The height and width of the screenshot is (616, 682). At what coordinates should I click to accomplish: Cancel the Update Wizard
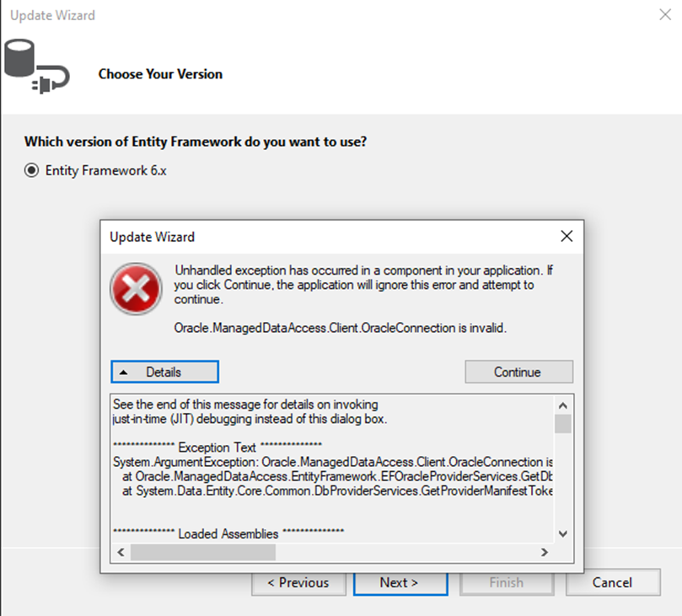tap(612, 582)
